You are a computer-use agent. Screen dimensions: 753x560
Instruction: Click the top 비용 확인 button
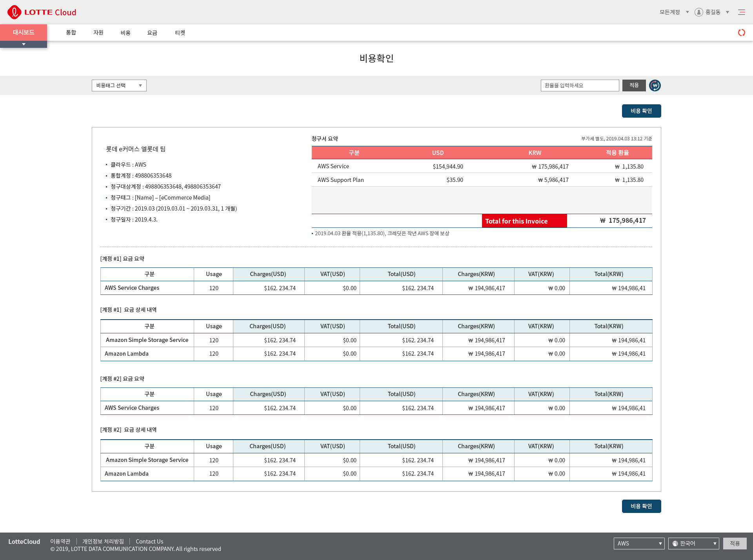(641, 111)
